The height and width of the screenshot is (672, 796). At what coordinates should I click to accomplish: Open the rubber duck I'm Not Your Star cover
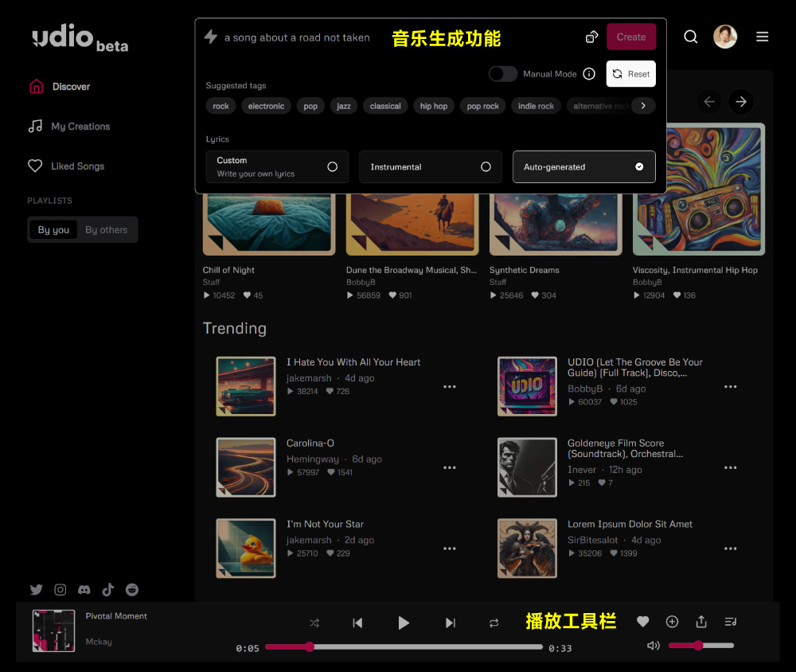246,548
